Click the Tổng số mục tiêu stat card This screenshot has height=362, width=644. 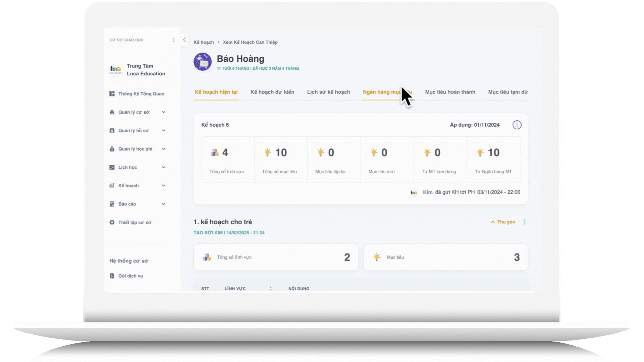click(281, 160)
